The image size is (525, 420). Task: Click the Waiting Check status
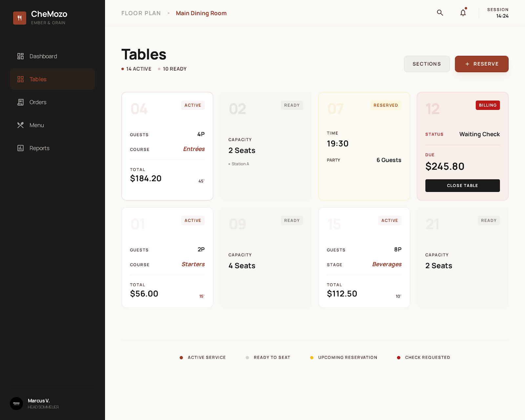pos(479,134)
